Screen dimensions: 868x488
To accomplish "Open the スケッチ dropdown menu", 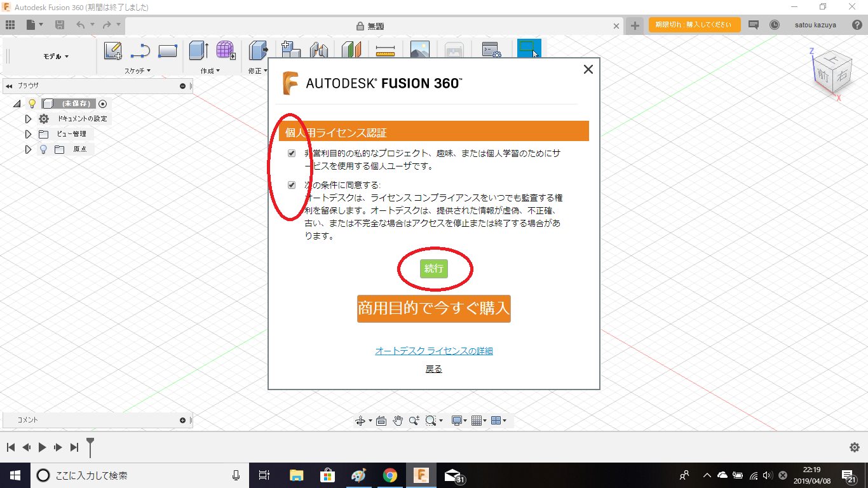I will (138, 71).
